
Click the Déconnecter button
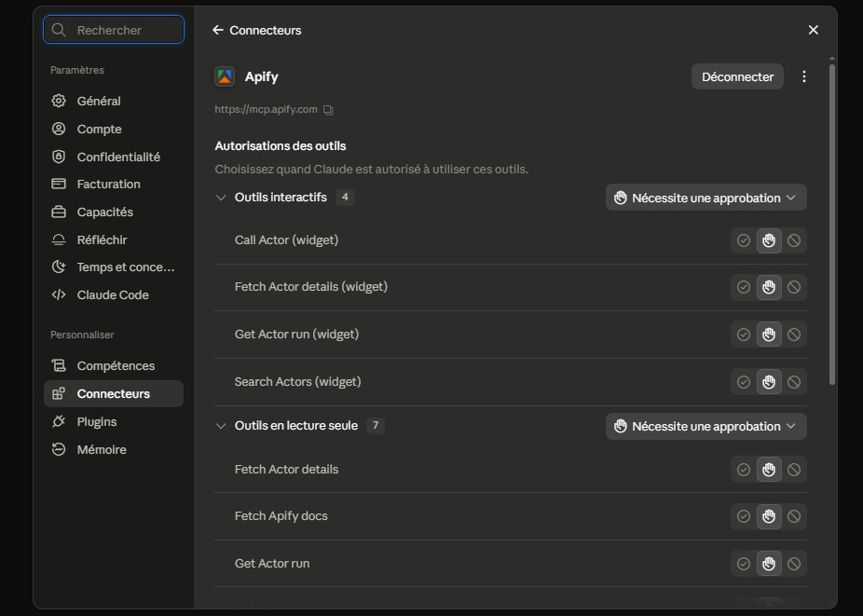[737, 76]
